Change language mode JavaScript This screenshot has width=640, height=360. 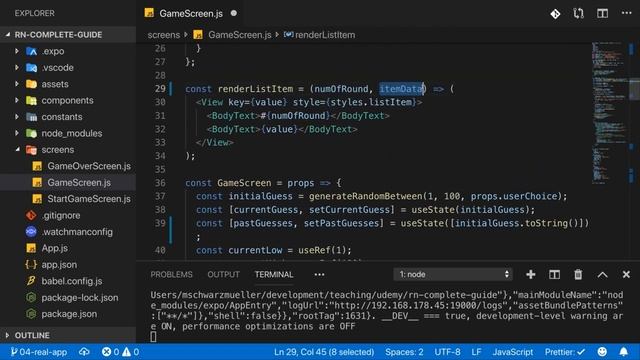coord(513,352)
